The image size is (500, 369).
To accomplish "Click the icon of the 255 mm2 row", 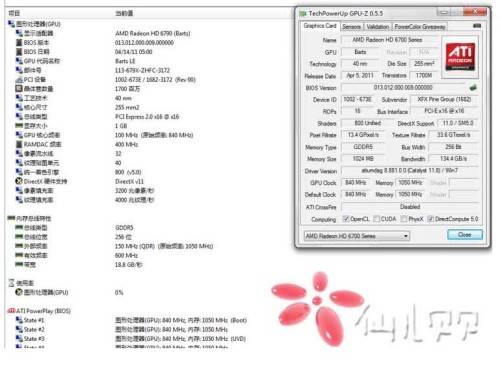I will pos(19,107).
